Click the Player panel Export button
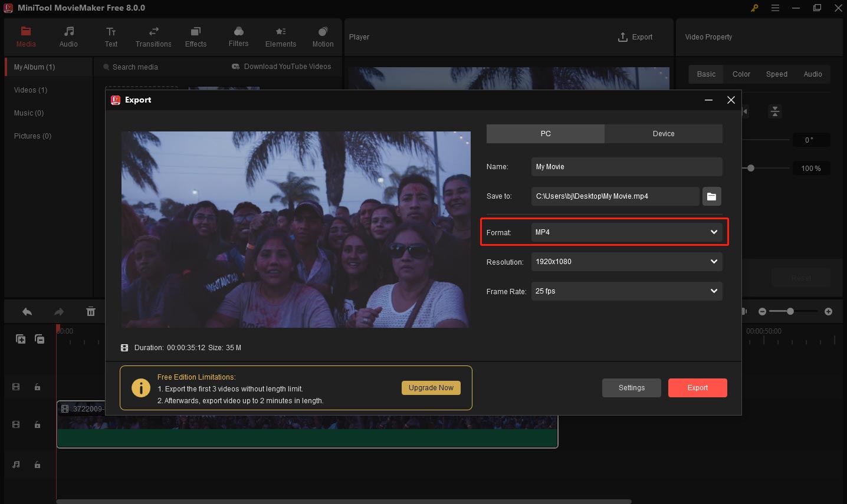The width and height of the screenshot is (847, 504). tap(635, 37)
